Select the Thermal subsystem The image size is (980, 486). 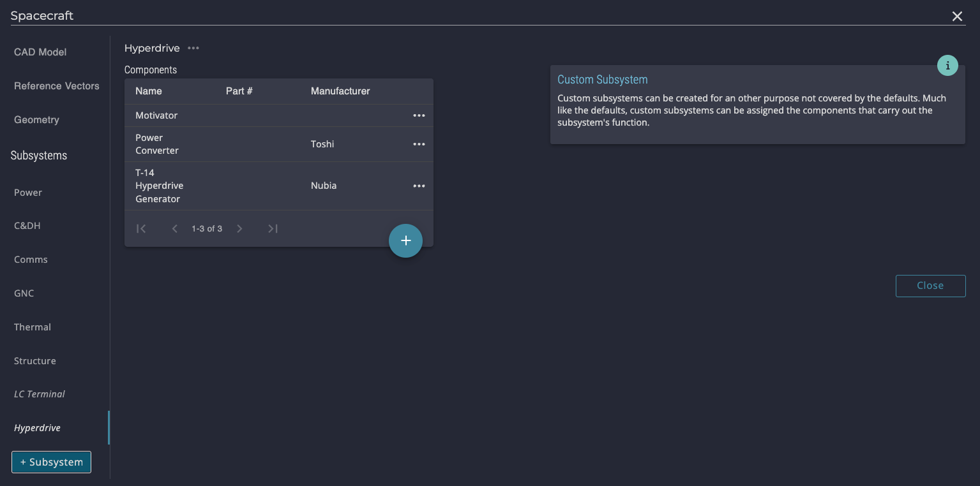(x=33, y=327)
